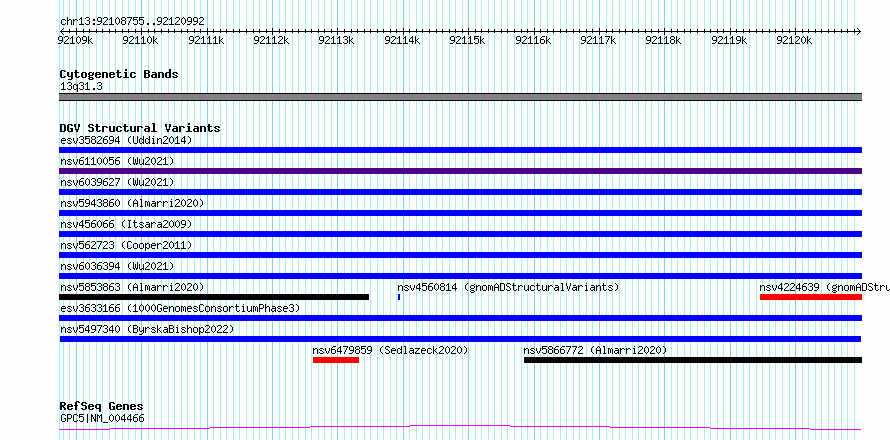Click the 92111k ruler tick label
This screenshot has width=890, height=440.
tap(205, 40)
